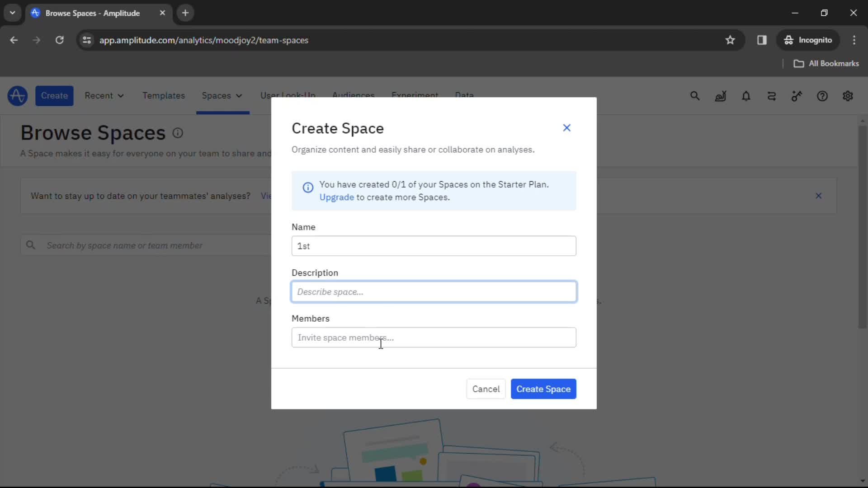Click the info icon in Starter Plan notice
The width and height of the screenshot is (868, 488).
[x=308, y=188]
